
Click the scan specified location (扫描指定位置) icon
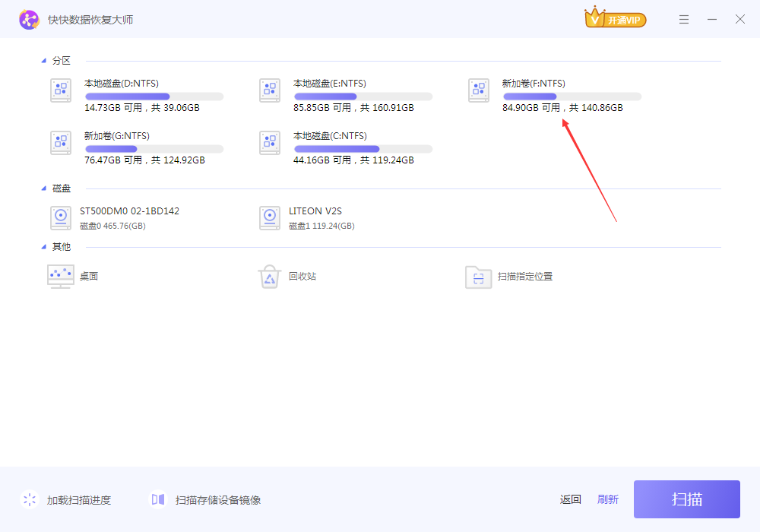[x=479, y=277]
